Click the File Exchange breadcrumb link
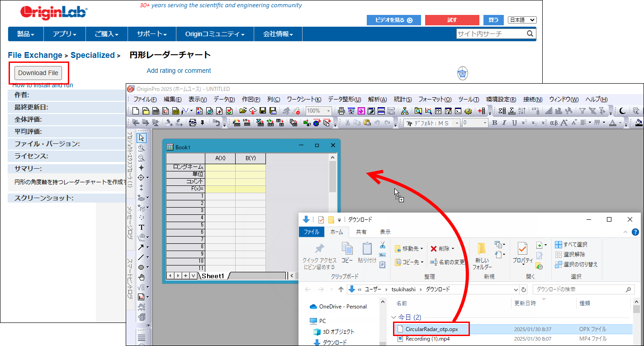The height and width of the screenshot is (346, 644). click(35, 55)
